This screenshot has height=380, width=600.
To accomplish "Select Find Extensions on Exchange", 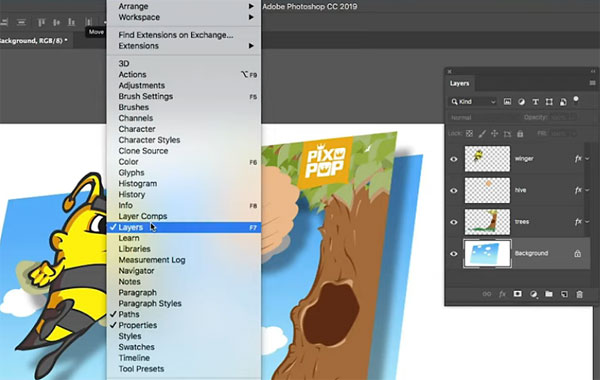I will click(x=184, y=35).
